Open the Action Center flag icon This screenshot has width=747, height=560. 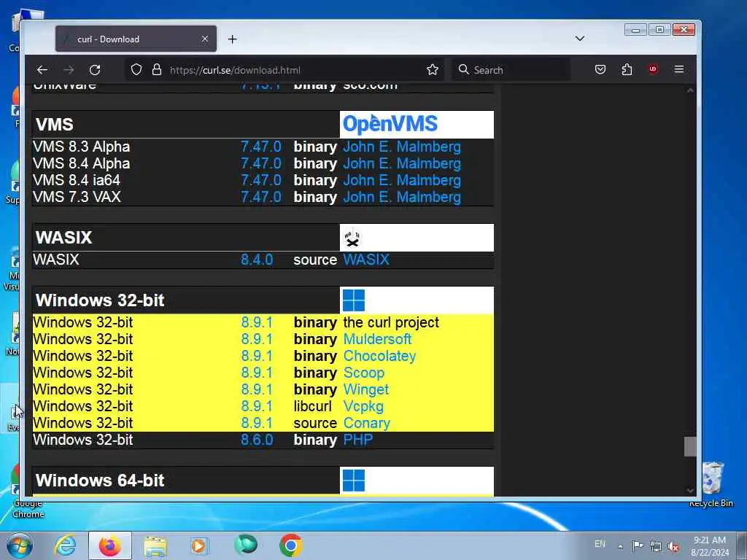[638, 545]
